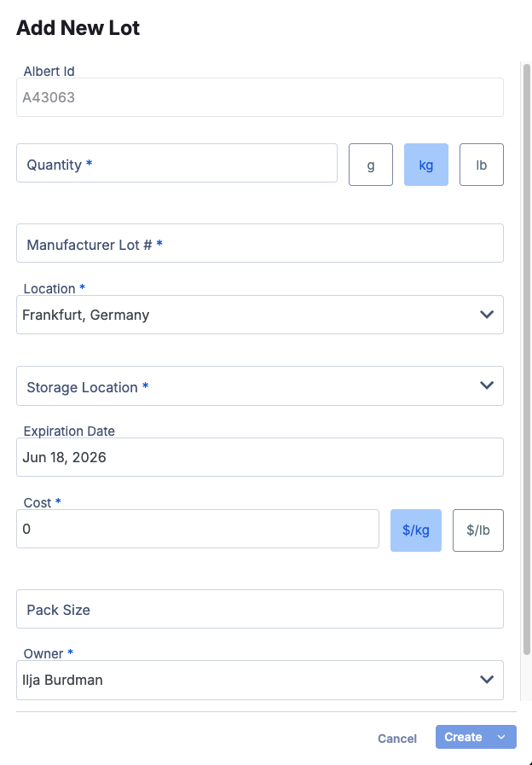
Task: Cancel adding the new lot
Action: point(397,739)
